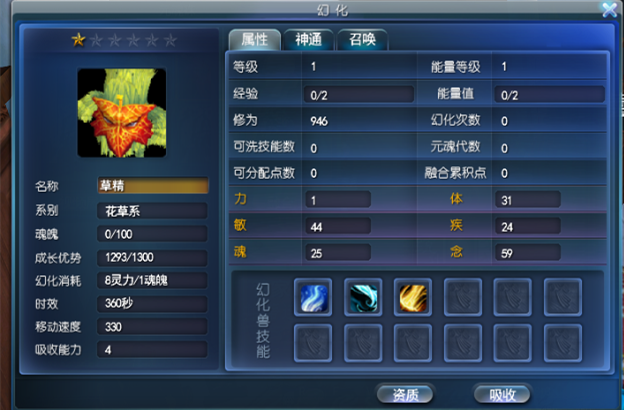Screen dimensions: 624x410
Task: Click the 力 attribute value box
Action: pos(338,199)
